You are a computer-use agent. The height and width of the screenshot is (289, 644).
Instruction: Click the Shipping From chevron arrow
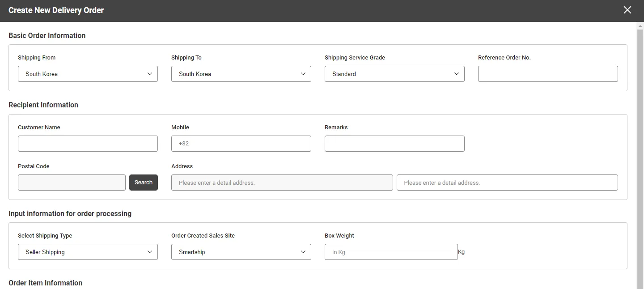(x=150, y=74)
